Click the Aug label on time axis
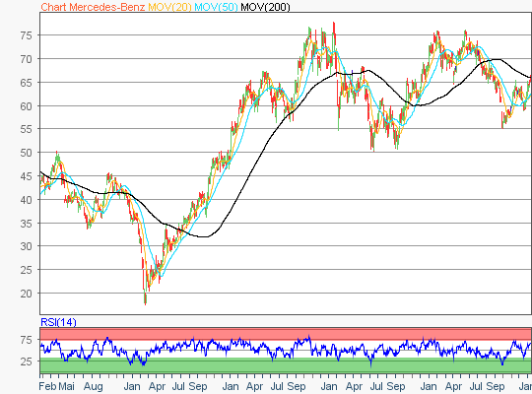Viewport: 532px width, 394px height. pyautogui.click(x=93, y=386)
